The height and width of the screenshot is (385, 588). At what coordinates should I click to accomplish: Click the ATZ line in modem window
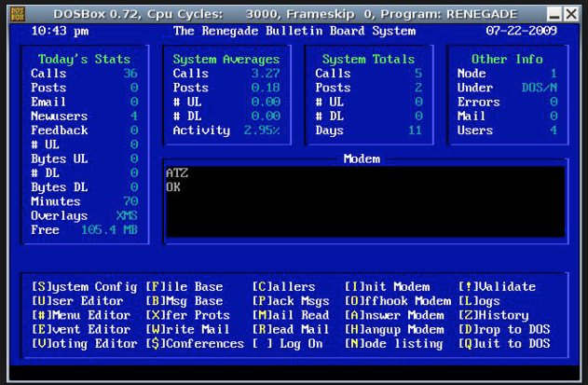tap(177, 173)
